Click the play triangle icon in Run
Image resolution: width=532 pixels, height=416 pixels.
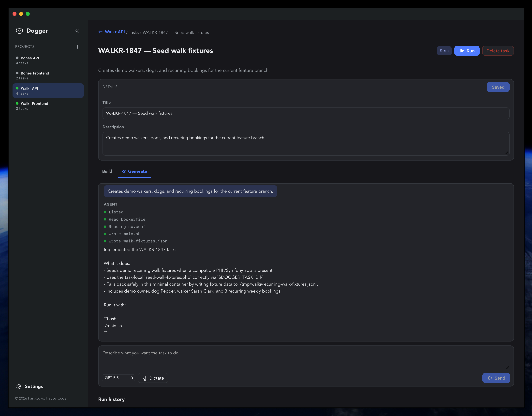(x=462, y=51)
